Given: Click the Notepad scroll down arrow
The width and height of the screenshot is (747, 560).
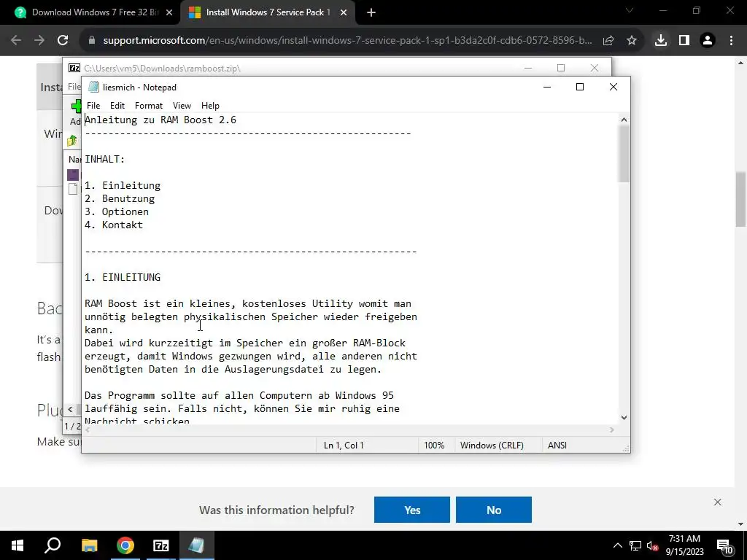Looking at the screenshot, I should point(624,418).
